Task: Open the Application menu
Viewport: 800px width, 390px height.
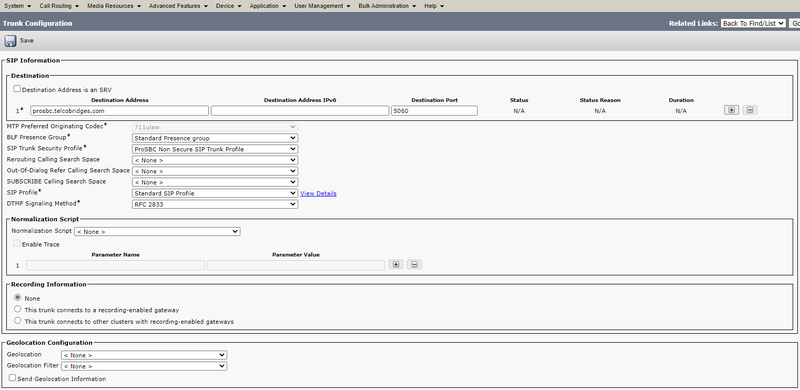Action: (x=268, y=6)
